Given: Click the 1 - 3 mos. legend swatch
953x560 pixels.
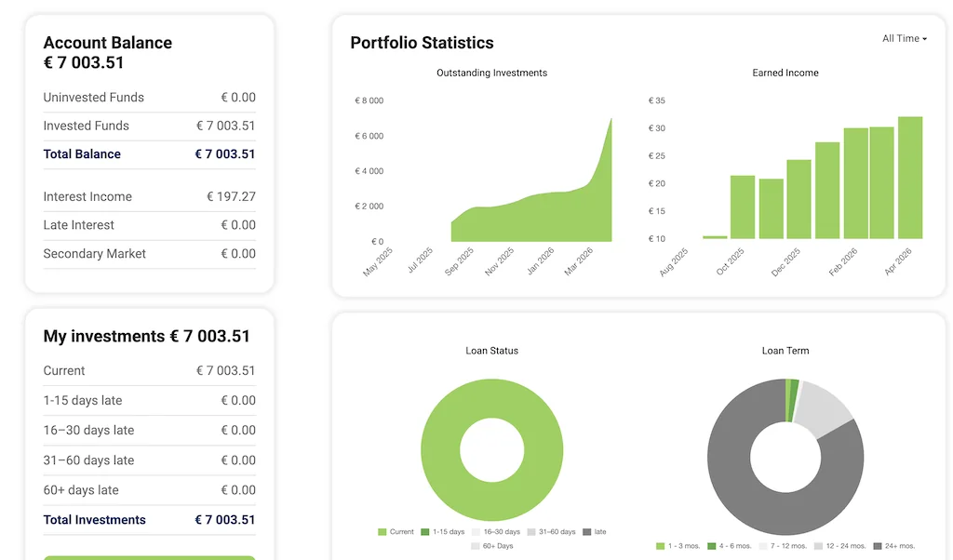Looking at the screenshot, I should (x=661, y=546).
